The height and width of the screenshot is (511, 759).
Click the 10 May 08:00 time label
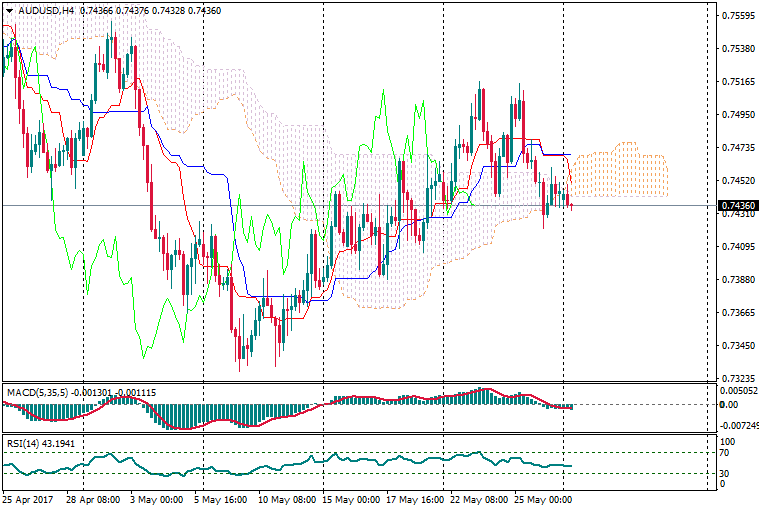[286, 498]
